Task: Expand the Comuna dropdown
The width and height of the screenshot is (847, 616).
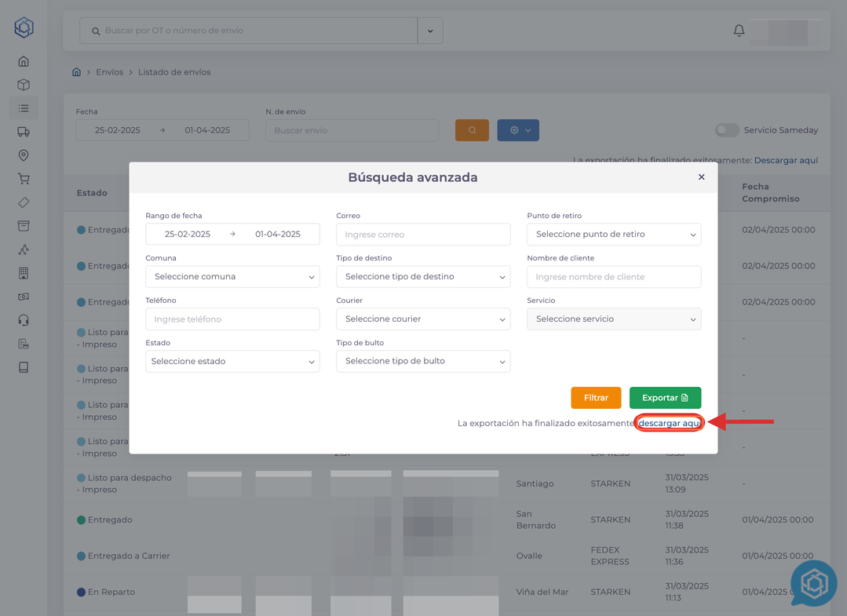Action: [x=232, y=277]
